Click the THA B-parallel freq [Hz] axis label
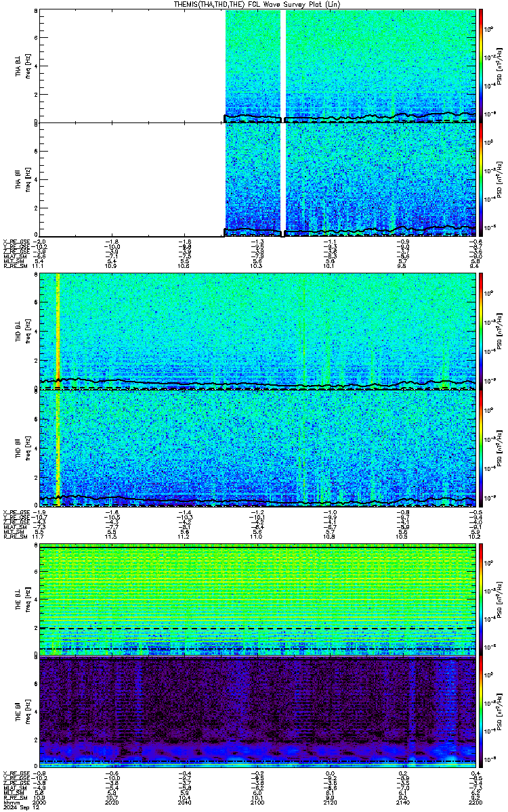508x812 pixels. point(27,179)
